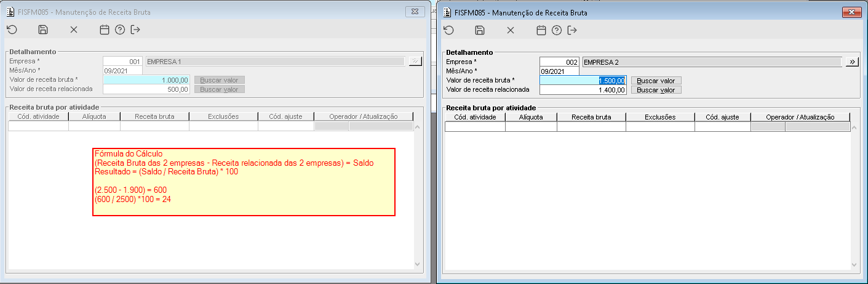Click the EMPRESA 2 name field
Screen dimensions: 868x284
(712, 62)
